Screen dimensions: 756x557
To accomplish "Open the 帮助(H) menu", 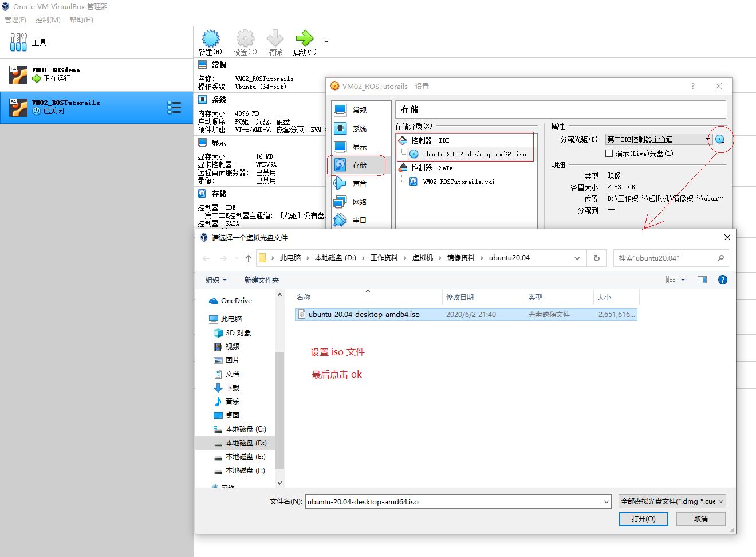I will click(x=81, y=19).
